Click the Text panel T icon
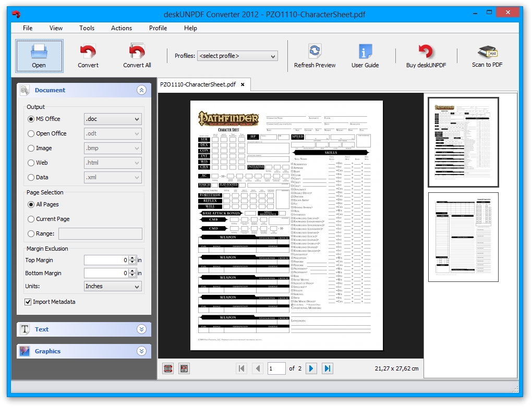532x407 pixels. coord(25,329)
